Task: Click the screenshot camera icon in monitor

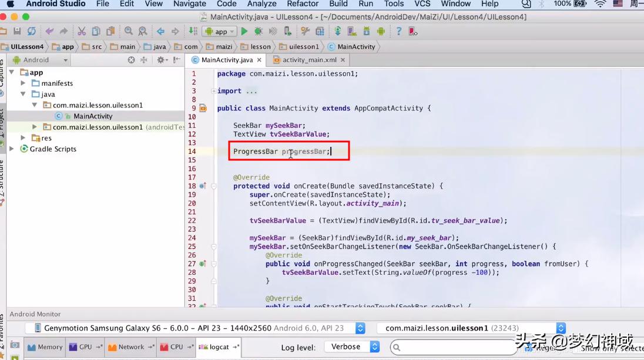Action: [15, 345]
